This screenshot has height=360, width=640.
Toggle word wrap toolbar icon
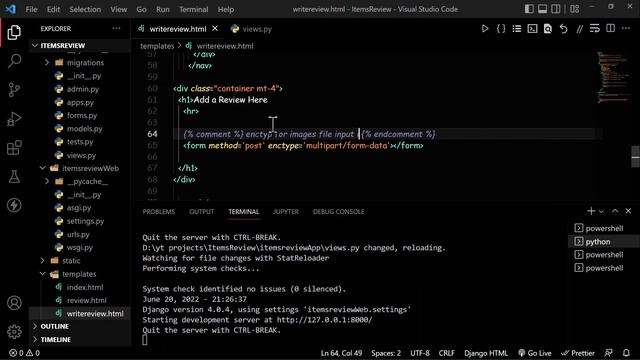coord(595,29)
